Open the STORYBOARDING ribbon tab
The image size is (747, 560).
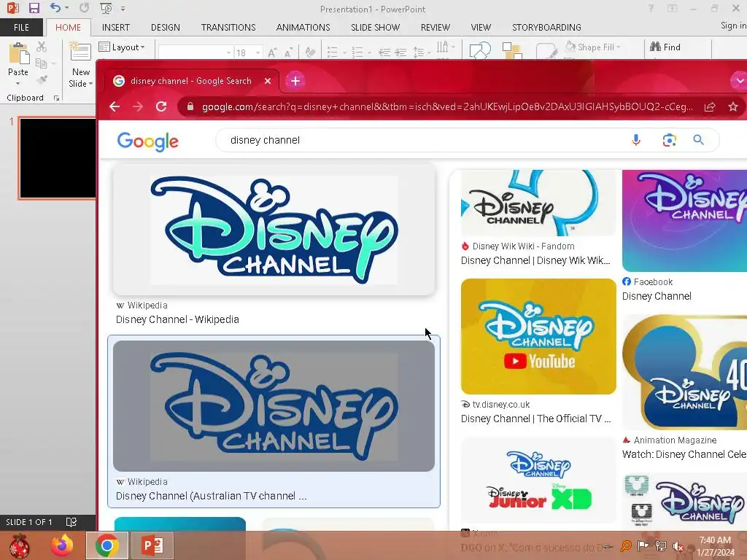coord(546,28)
